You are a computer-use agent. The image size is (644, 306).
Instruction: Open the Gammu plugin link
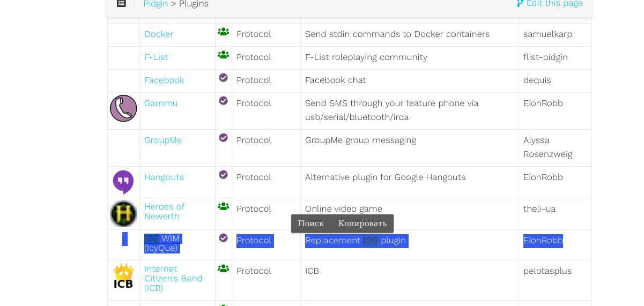(161, 103)
